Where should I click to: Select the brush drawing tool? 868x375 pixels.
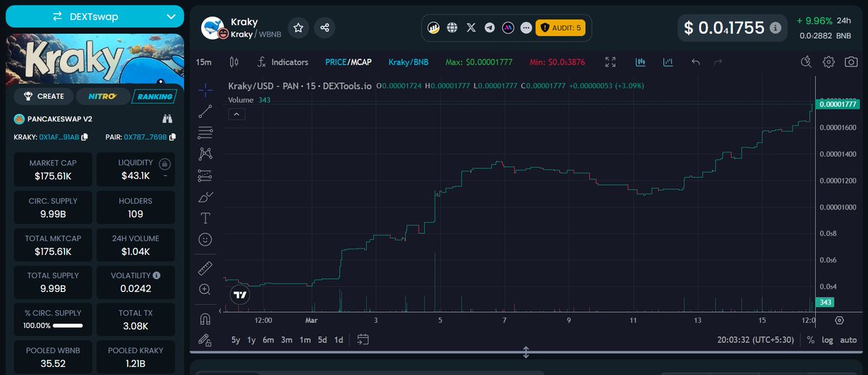(205, 197)
